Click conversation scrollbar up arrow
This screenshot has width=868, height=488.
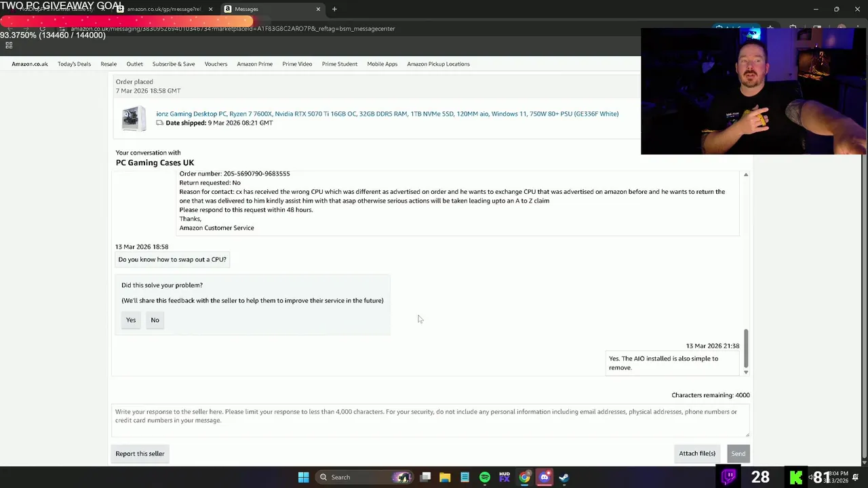[x=745, y=175]
